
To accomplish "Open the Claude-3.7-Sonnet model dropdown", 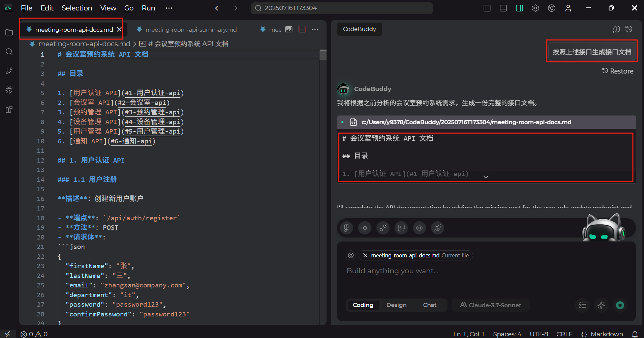I will click(x=491, y=305).
